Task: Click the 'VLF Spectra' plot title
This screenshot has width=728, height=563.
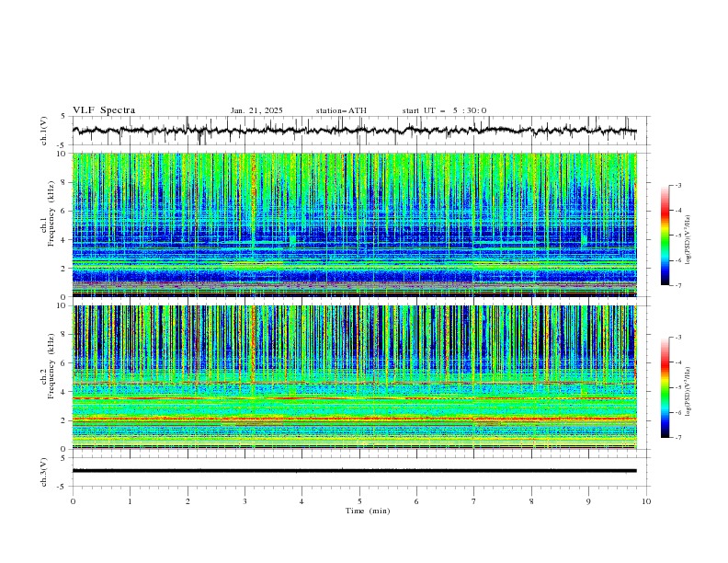Action: click(x=104, y=110)
